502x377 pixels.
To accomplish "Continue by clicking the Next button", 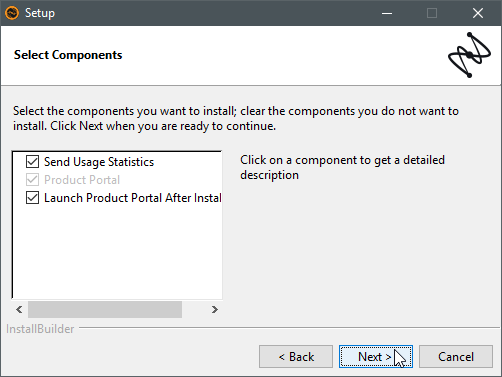I will point(376,357).
